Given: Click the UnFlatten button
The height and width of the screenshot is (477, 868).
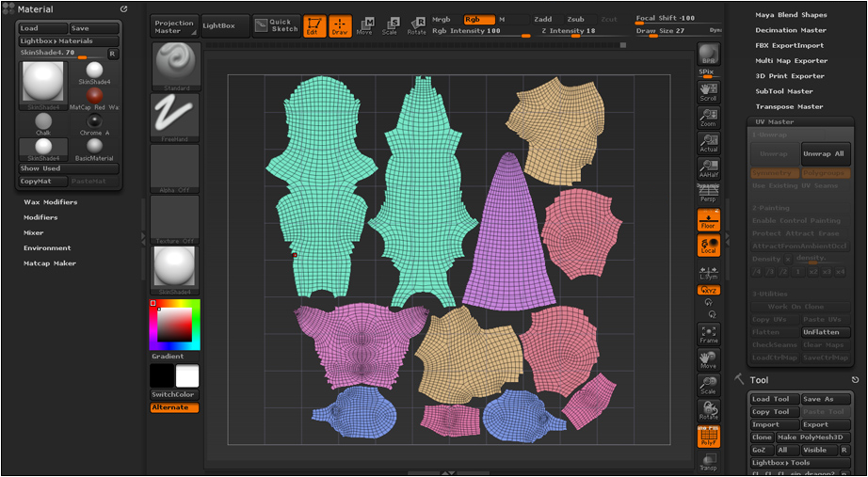Looking at the screenshot, I should pyautogui.click(x=826, y=332).
